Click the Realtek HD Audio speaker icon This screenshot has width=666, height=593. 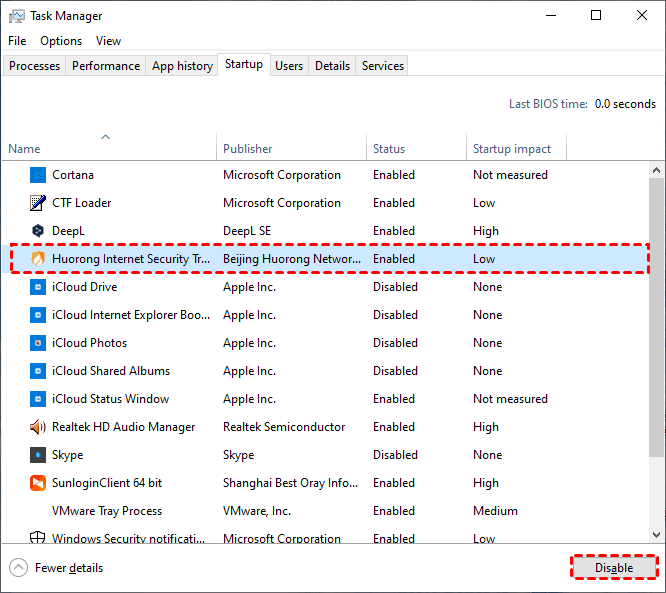pos(38,427)
